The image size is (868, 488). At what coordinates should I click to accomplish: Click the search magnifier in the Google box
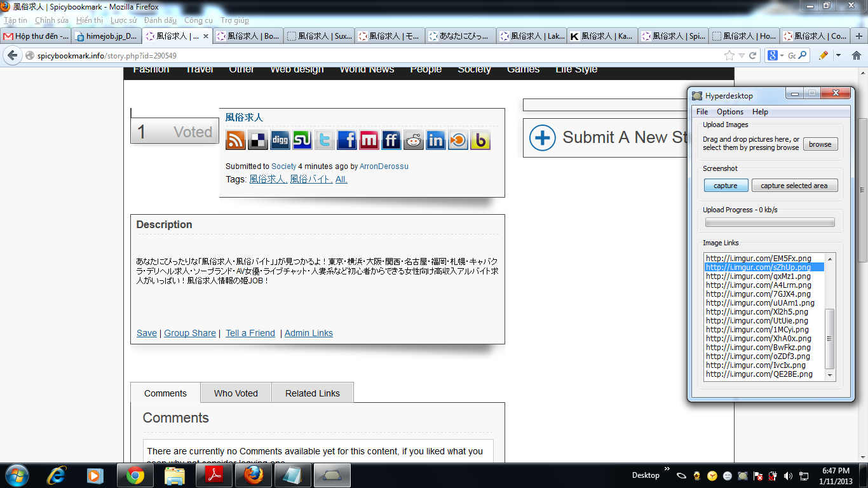pos(803,56)
